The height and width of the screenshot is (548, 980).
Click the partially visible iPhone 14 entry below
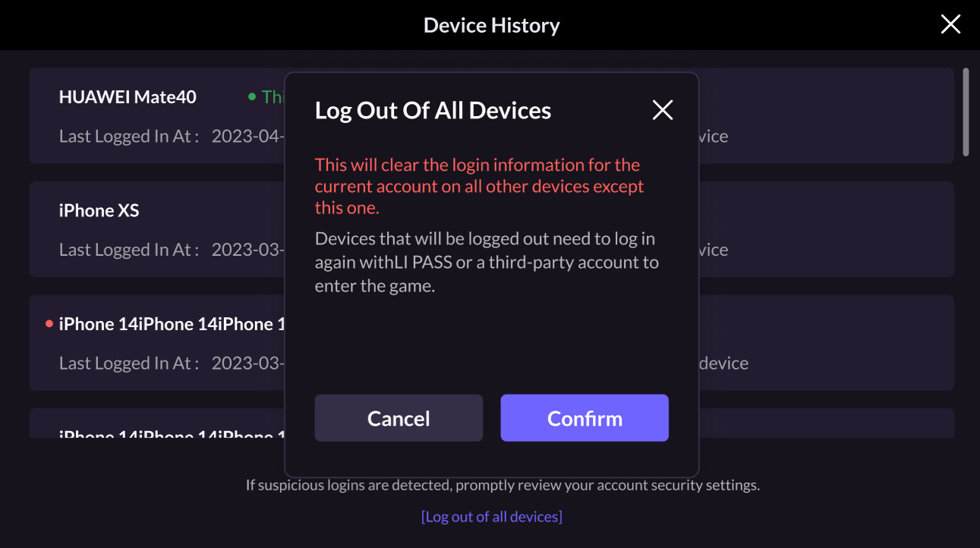point(152,433)
